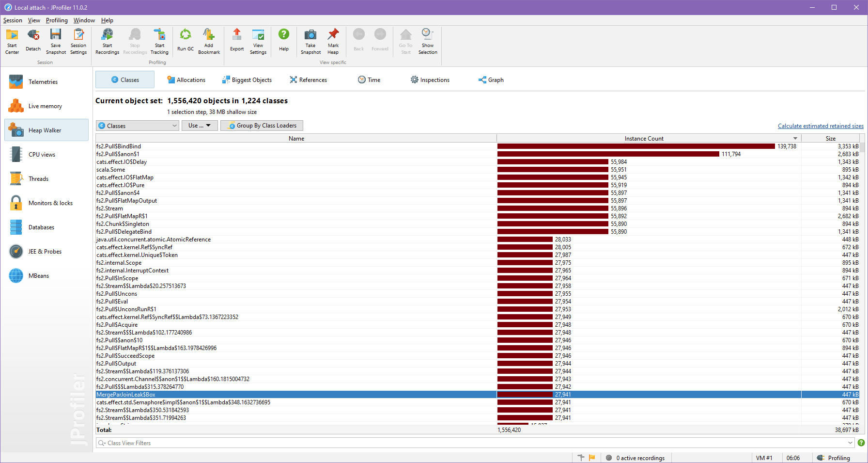This screenshot has width=868, height=463.
Task: Click Calculate estimated retained sizes
Action: tap(820, 126)
